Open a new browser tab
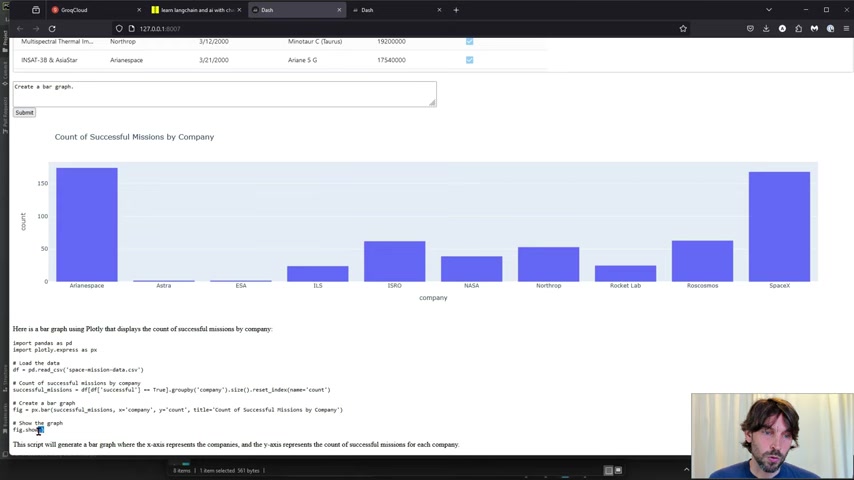 [456, 10]
